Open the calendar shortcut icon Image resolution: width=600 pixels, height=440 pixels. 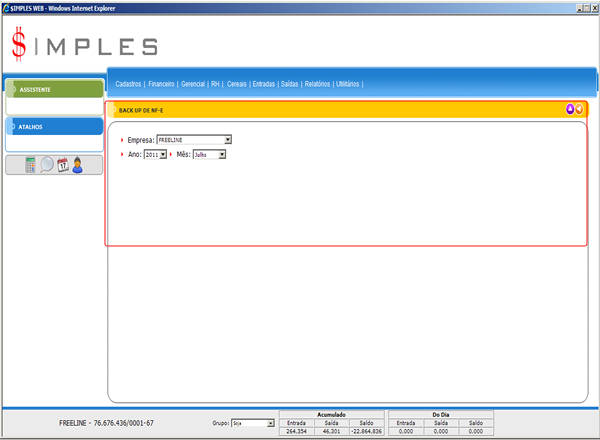click(x=62, y=165)
